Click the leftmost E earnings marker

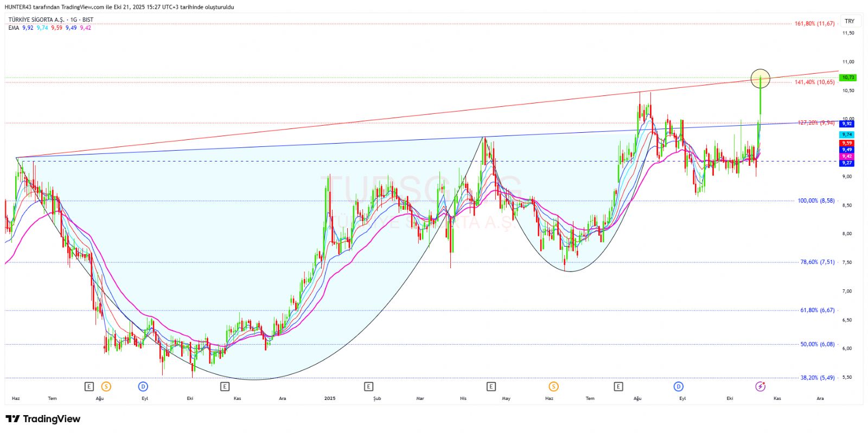click(x=89, y=386)
